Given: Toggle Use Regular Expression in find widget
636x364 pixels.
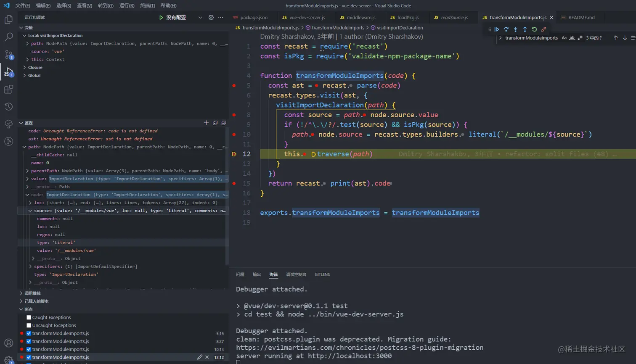Looking at the screenshot, I should coord(580,38).
